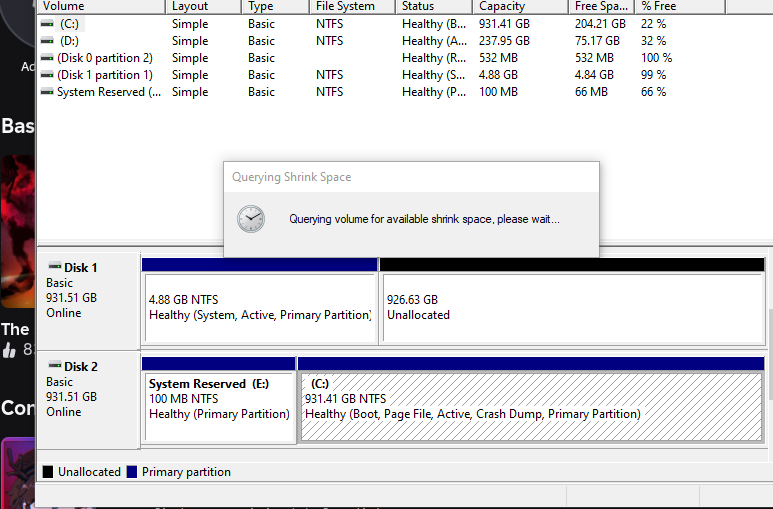Select the (D:) volume drive icon
Viewport: 773px width, 509px height.
point(47,40)
